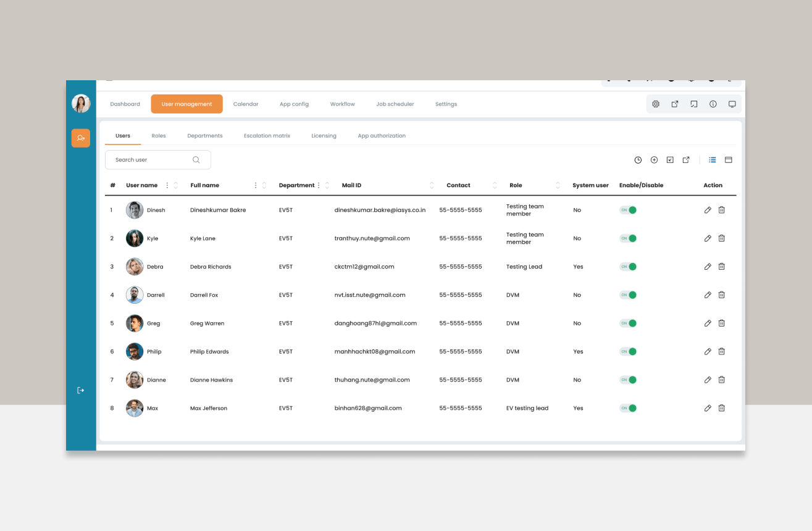Open the Escalation matrix tab

(267, 136)
